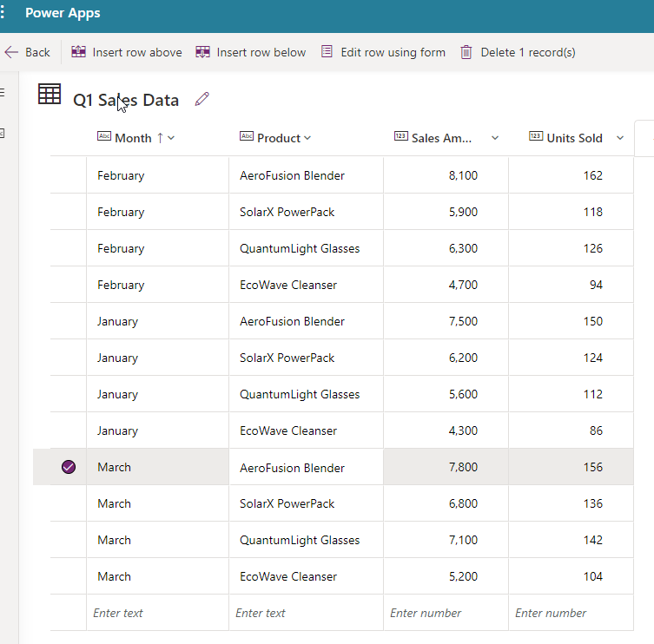Click the Edit row using form icon
This screenshot has height=644, width=654.
(x=327, y=52)
